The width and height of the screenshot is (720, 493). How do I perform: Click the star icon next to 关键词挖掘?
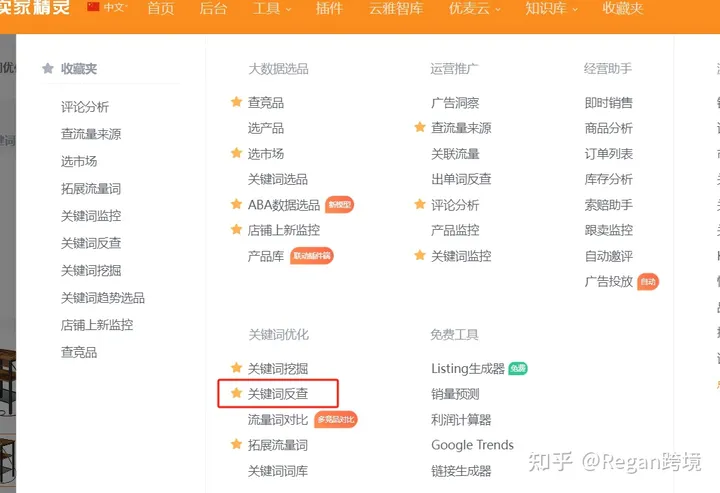pyautogui.click(x=236, y=367)
